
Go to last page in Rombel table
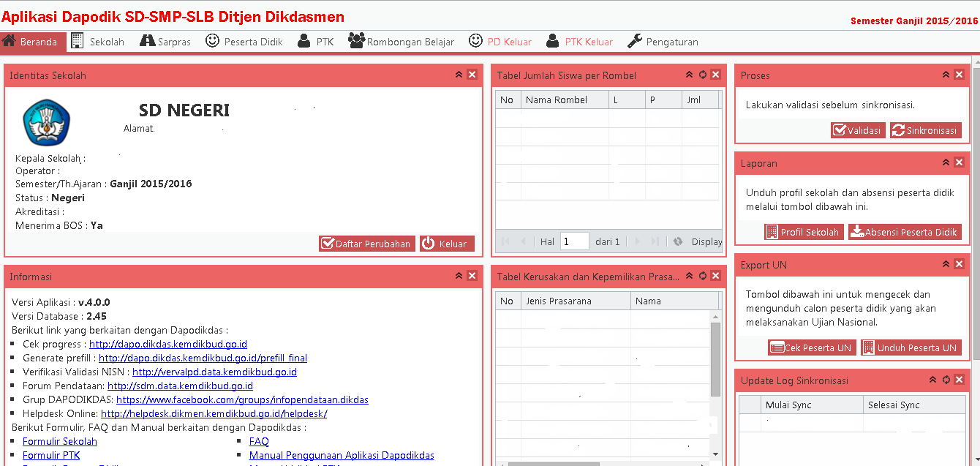pos(655,241)
